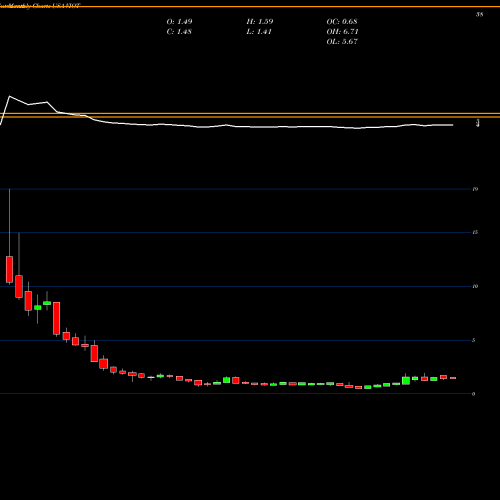Click the high price value H: 1.59
This screenshot has height=500, width=500.
pyautogui.click(x=260, y=22)
